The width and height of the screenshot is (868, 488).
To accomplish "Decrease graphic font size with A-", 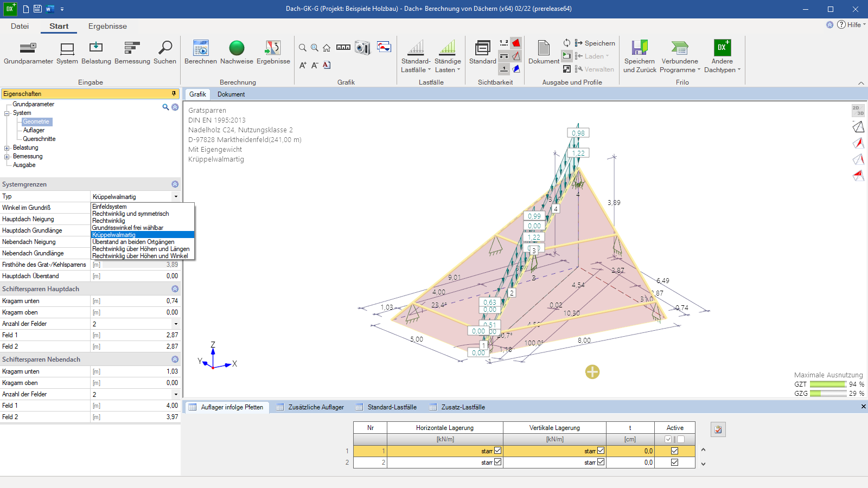I will [x=315, y=65].
